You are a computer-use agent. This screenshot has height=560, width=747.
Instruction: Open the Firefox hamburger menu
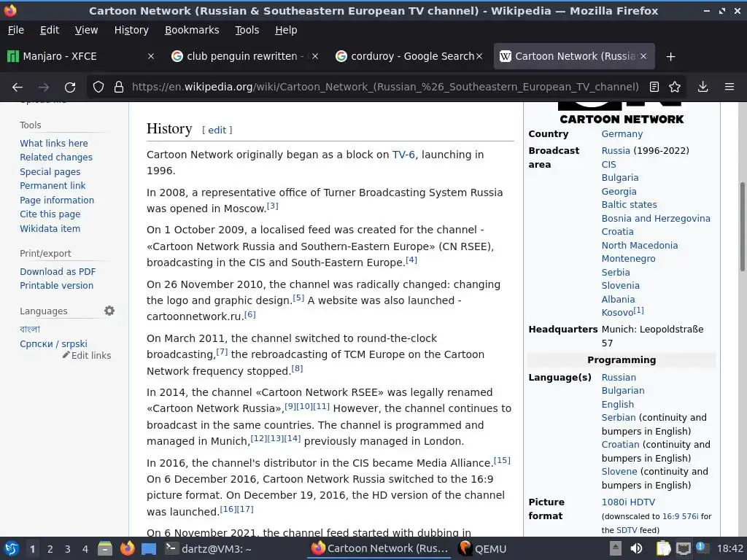[729, 87]
